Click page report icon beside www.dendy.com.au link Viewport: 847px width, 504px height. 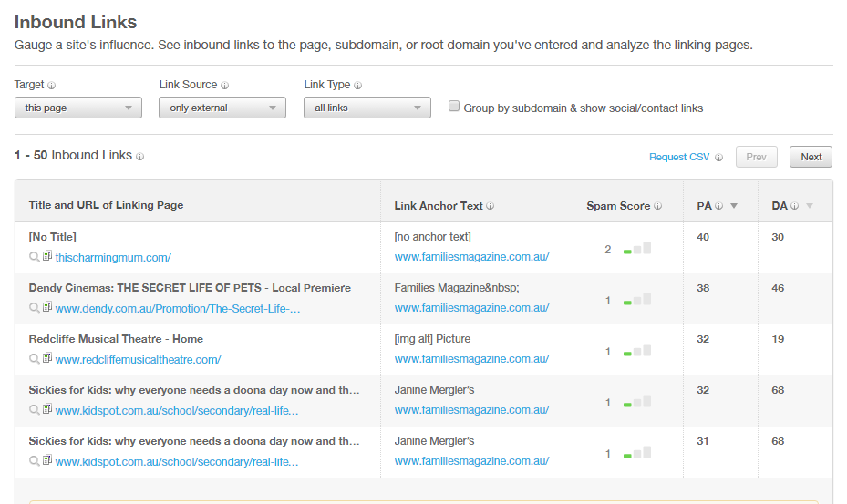47,306
